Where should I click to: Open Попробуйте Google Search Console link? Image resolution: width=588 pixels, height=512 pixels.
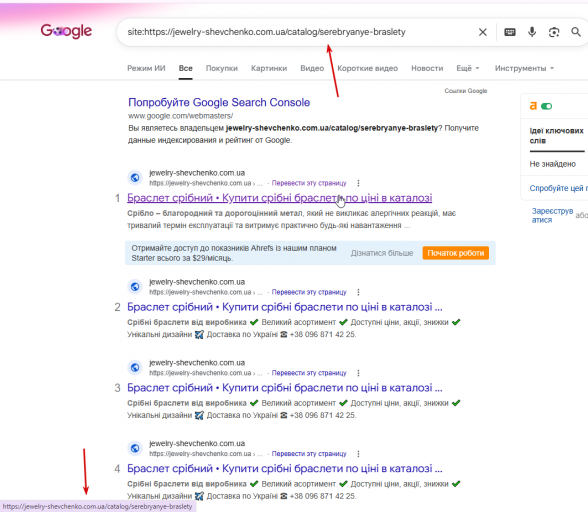[219, 102]
